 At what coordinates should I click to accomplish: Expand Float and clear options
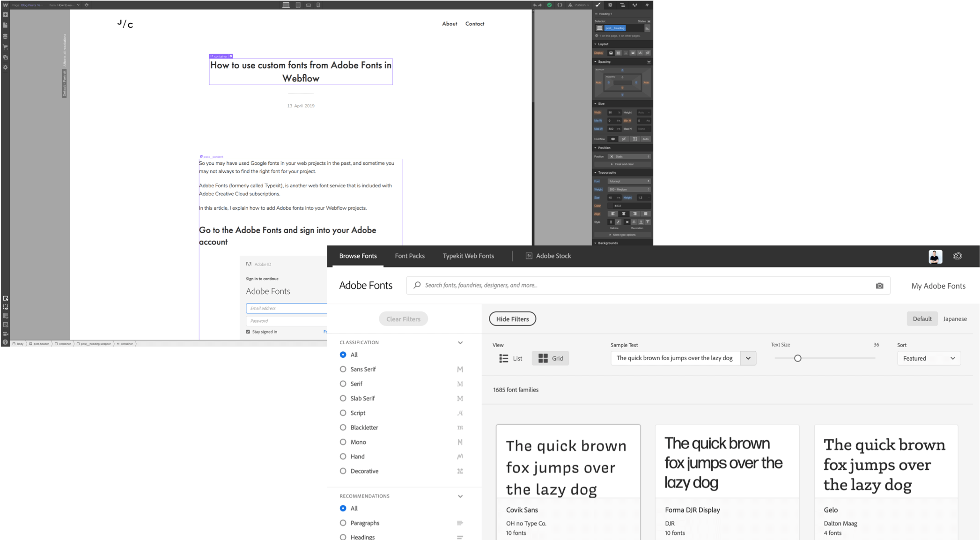(x=622, y=164)
